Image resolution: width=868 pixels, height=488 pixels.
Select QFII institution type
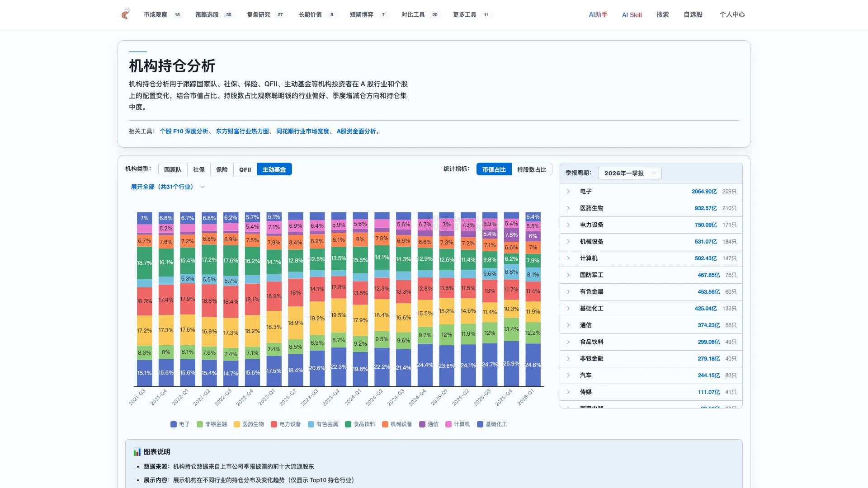245,169
